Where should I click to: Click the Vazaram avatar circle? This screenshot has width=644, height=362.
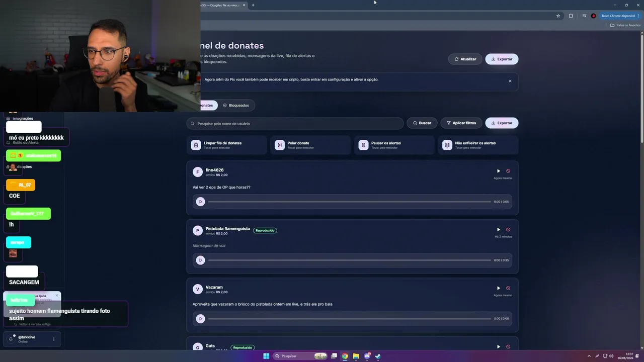coord(197,289)
